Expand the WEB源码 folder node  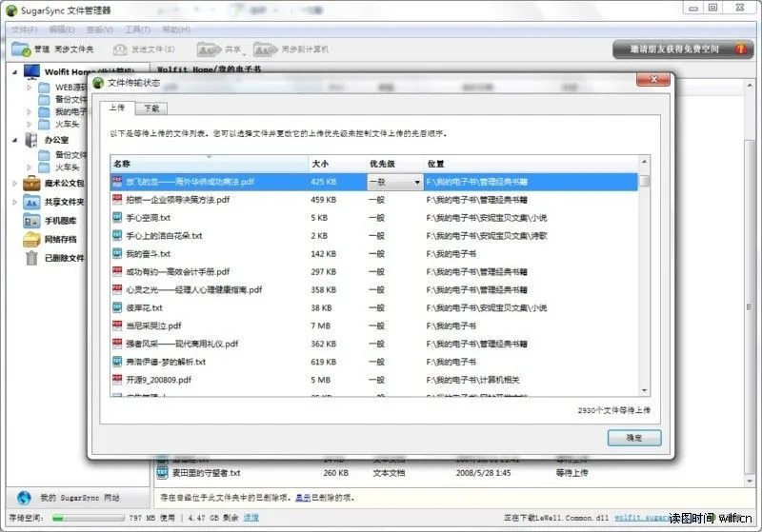[x=30, y=88]
